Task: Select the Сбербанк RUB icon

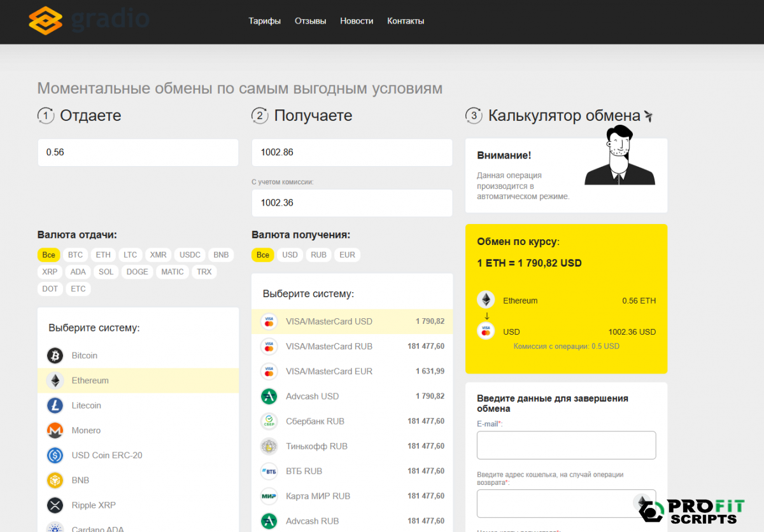Action: click(269, 421)
